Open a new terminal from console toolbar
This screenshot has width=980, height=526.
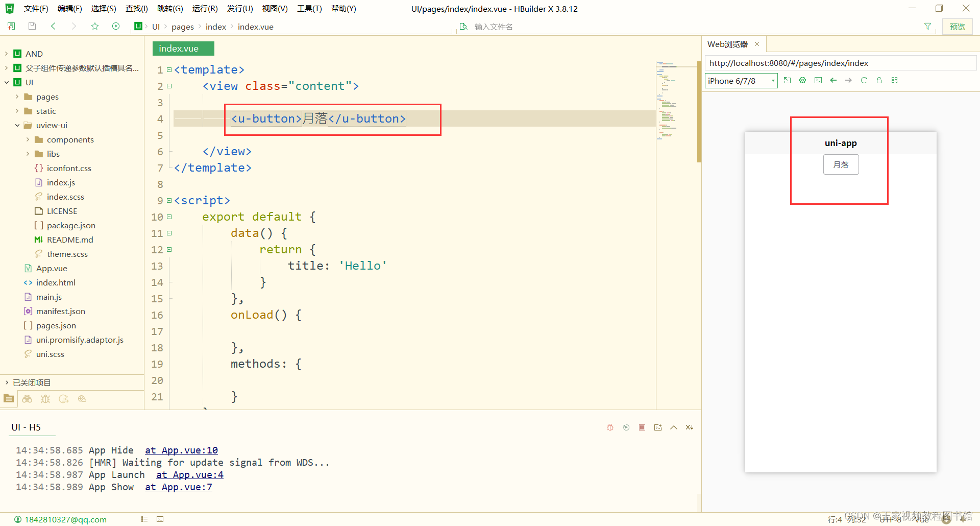pos(658,427)
